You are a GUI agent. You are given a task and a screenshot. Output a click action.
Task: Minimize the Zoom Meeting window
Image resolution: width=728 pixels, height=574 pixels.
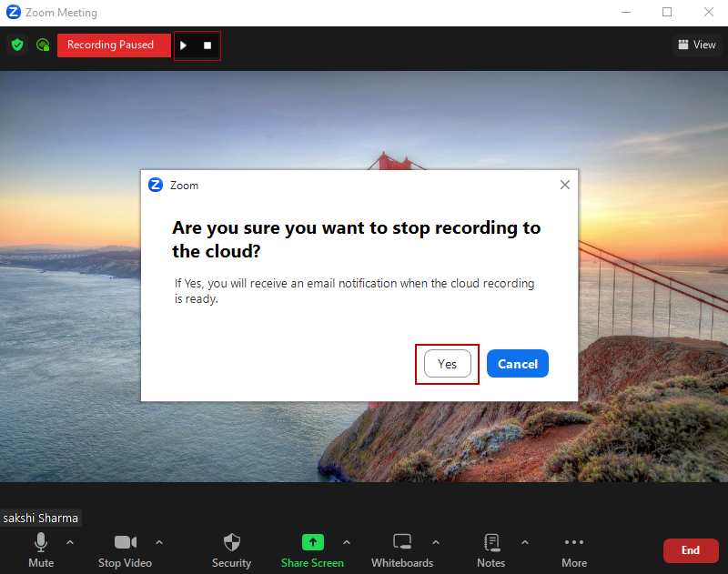point(626,12)
